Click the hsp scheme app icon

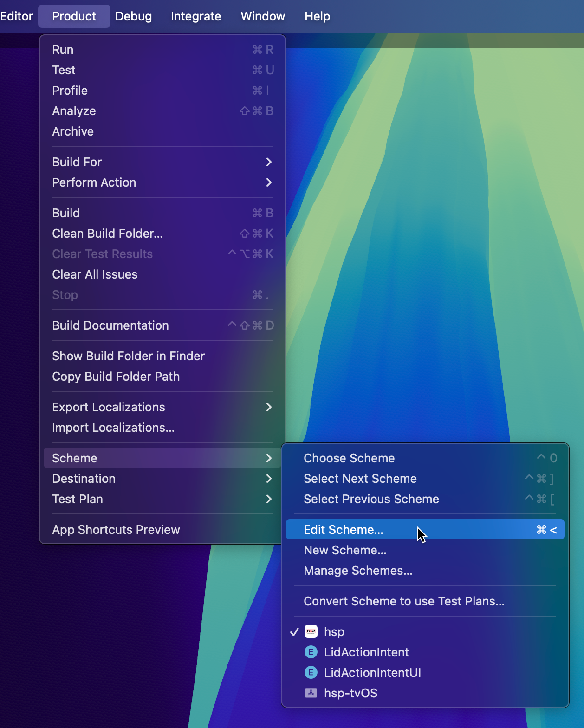tap(311, 631)
